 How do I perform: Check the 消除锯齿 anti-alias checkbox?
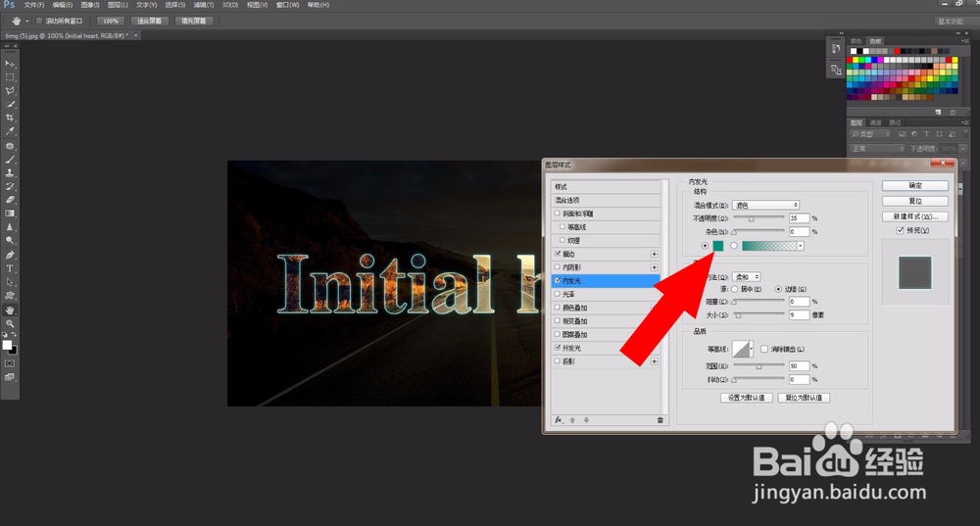764,350
